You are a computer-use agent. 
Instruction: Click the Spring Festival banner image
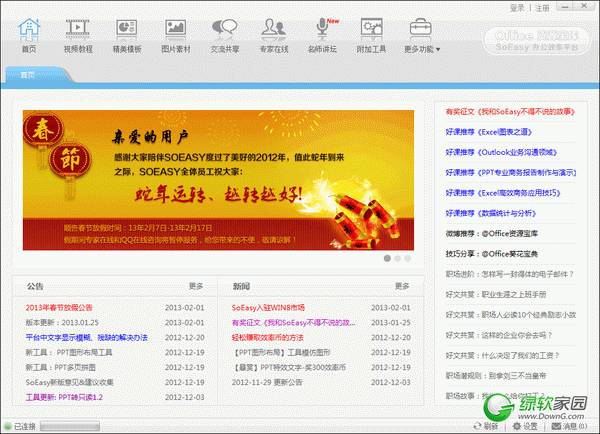pos(218,180)
